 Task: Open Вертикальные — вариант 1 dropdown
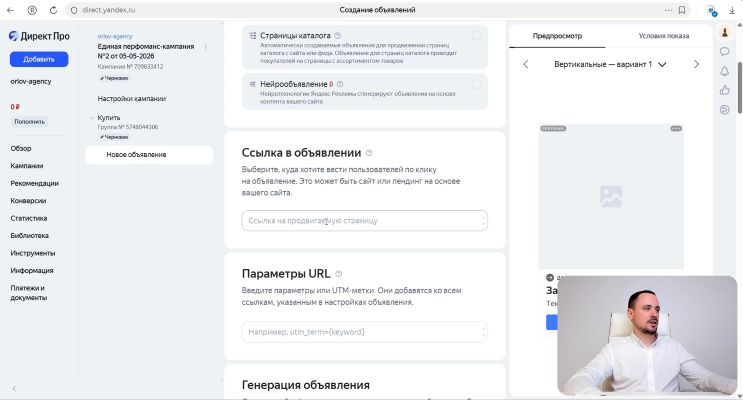[610, 64]
